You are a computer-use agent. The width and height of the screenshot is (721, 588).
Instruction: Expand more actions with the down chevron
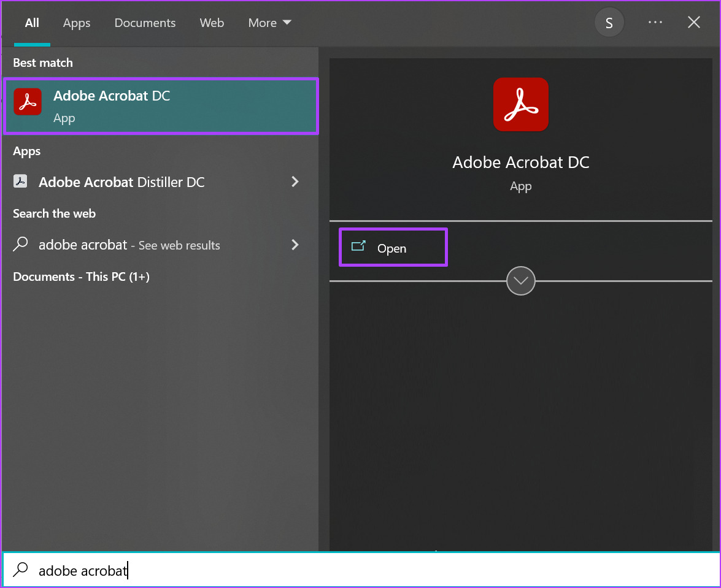pyautogui.click(x=520, y=280)
